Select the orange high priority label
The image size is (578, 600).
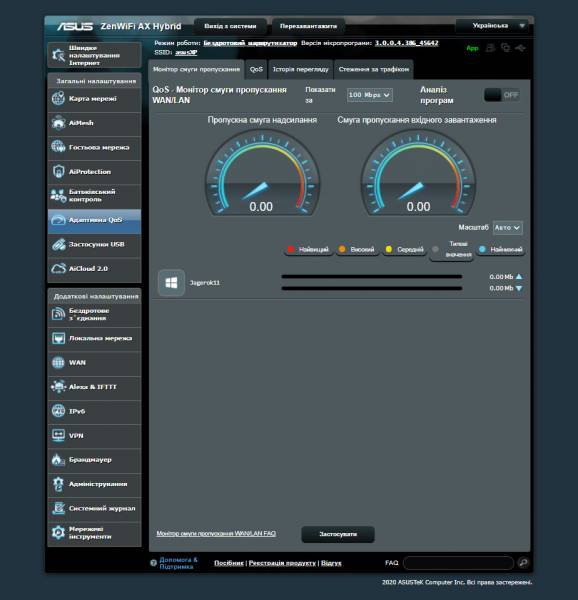358,249
